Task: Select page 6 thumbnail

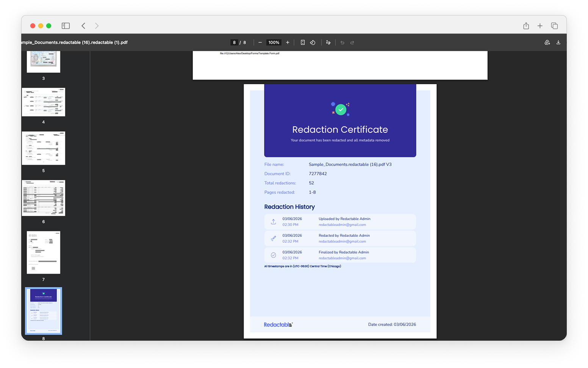Action: [x=44, y=198]
